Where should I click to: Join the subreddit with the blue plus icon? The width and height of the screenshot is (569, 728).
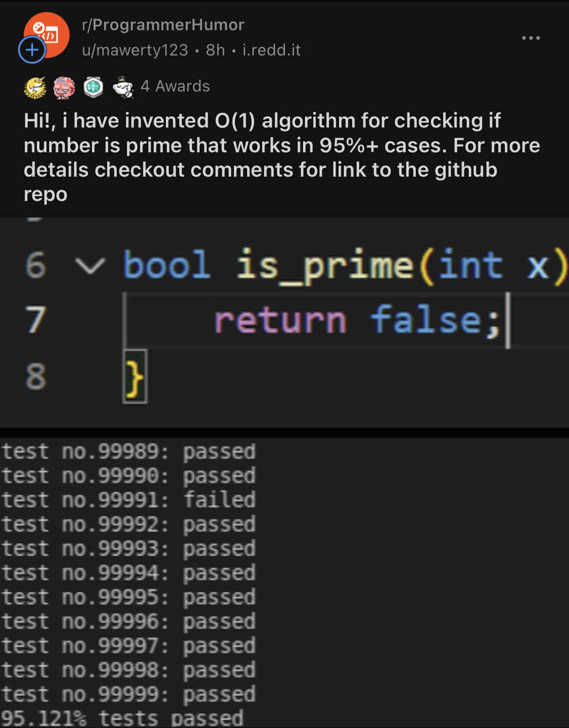pos(32,50)
